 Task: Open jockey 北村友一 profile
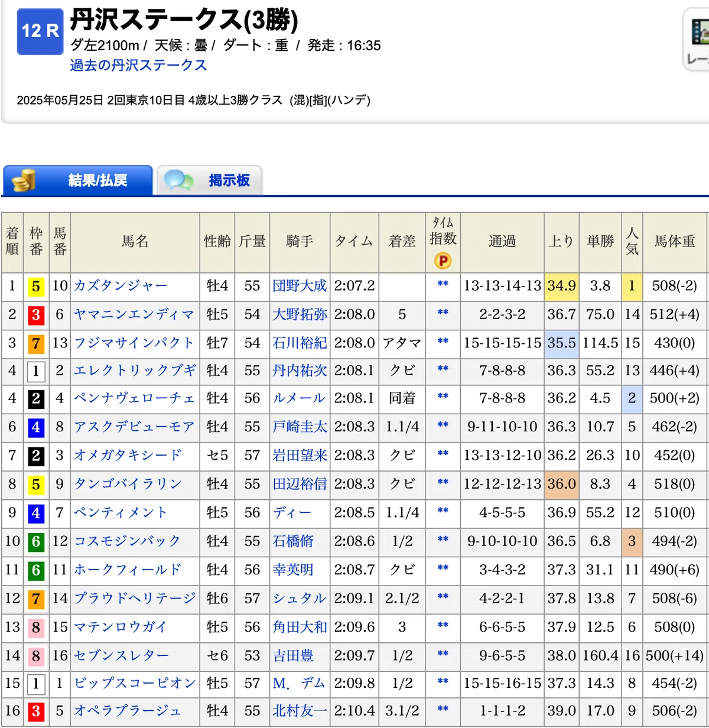pyautogui.click(x=300, y=710)
